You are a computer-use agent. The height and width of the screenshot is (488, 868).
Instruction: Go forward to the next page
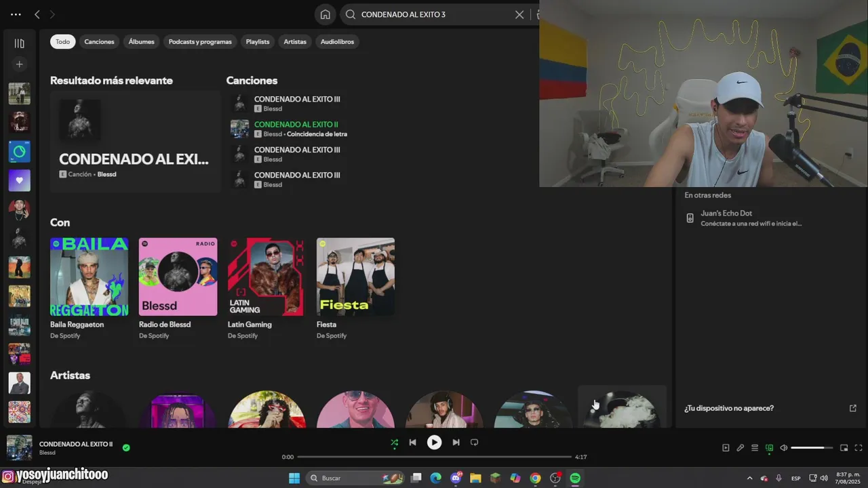coord(52,14)
